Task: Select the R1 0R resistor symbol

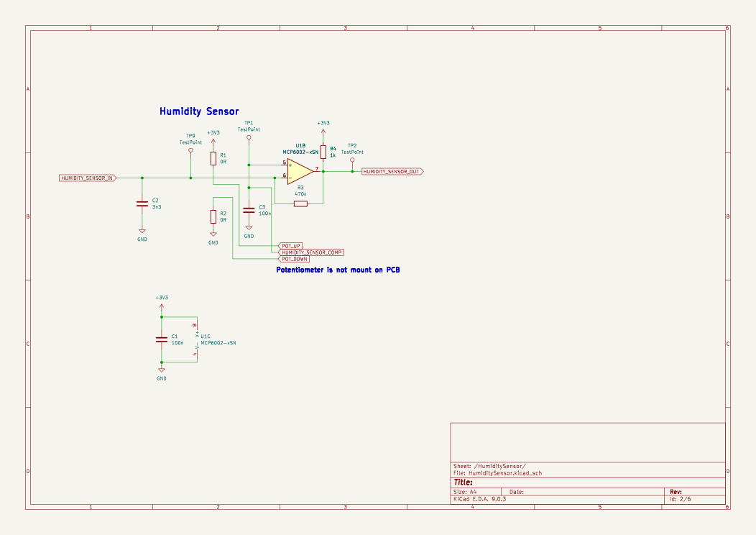Action: [x=213, y=158]
